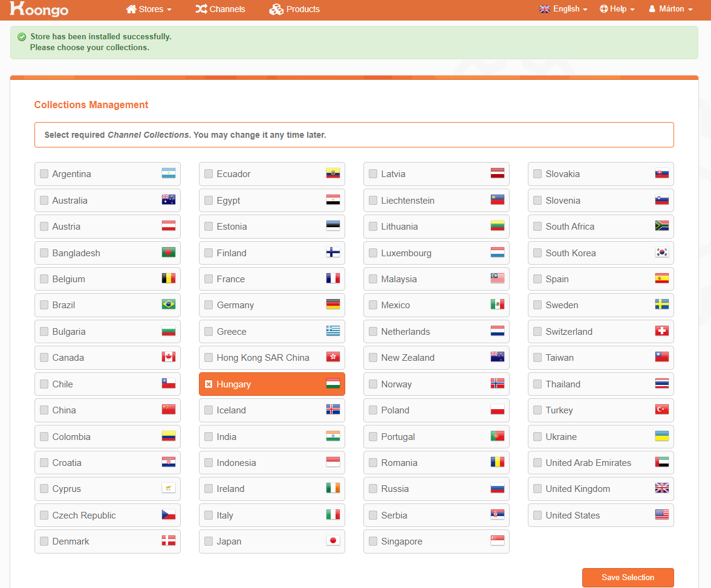Click the South Africa flag icon
The width and height of the screenshot is (711, 588).
(x=662, y=225)
